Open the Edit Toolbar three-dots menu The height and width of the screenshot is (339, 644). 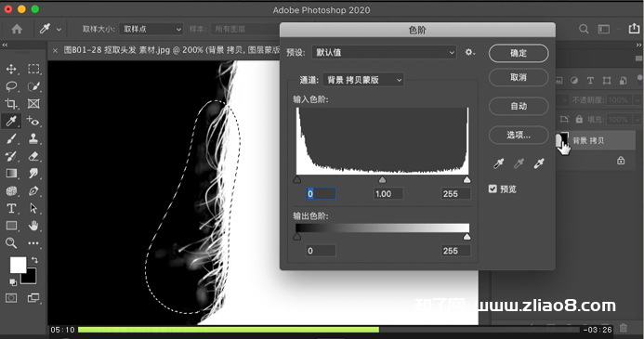tap(33, 243)
